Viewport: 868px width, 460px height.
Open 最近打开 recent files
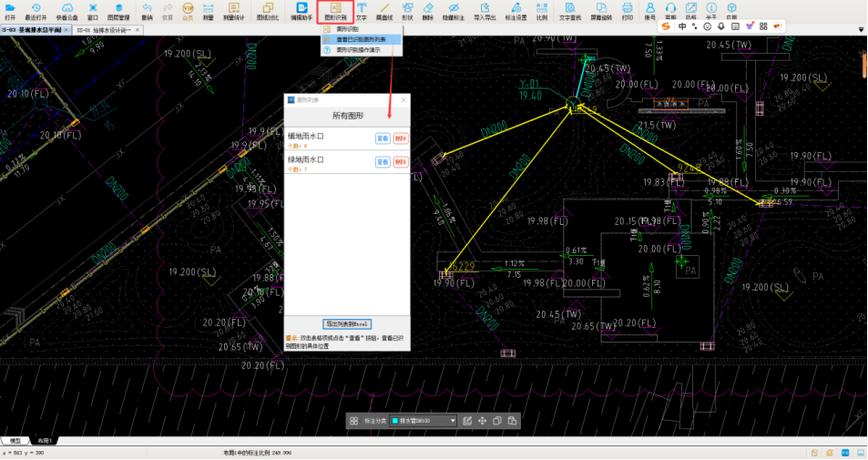click(36, 11)
